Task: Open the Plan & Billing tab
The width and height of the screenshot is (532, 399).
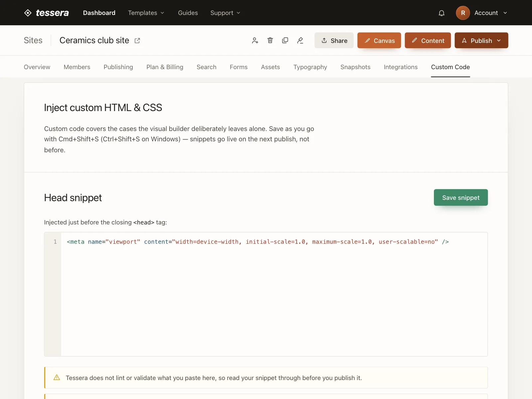Action: pyautogui.click(x=165, y=67)
